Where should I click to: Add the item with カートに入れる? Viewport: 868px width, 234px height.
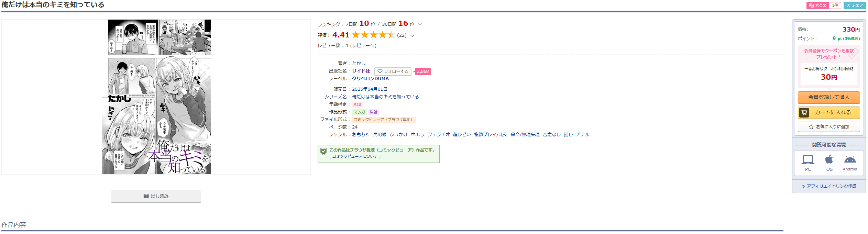pos(829,112)
